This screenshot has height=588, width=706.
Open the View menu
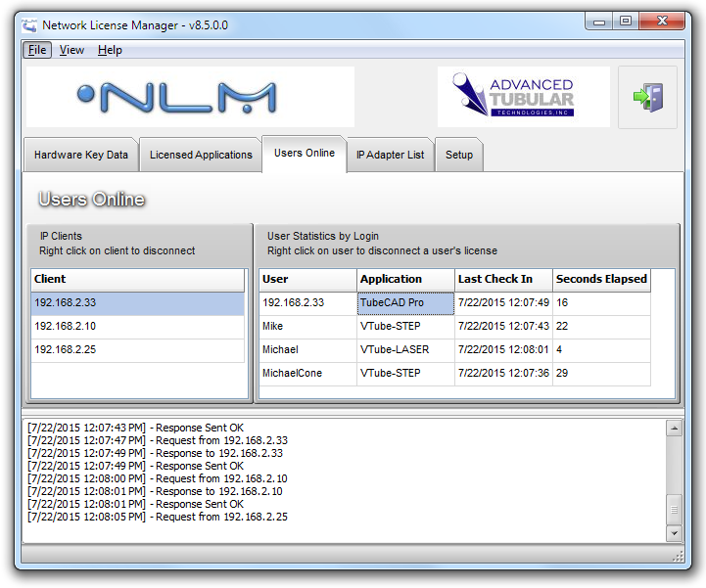click(x=71, y=50)
